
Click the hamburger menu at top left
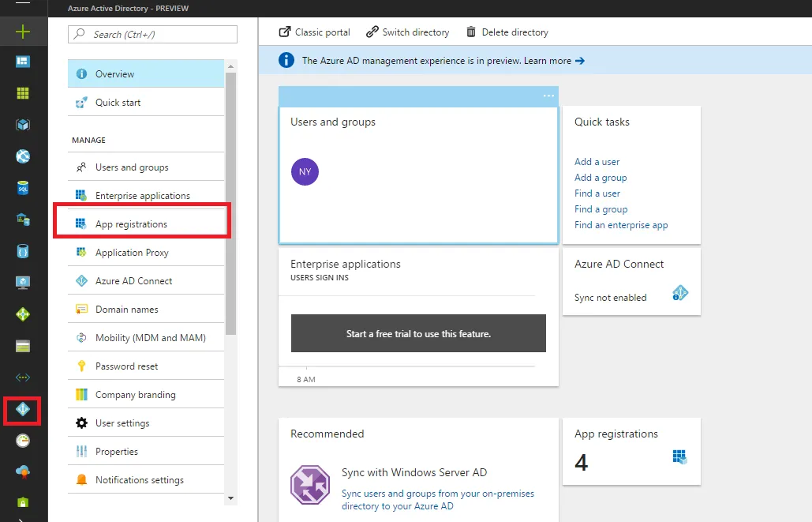coord(23,2)
